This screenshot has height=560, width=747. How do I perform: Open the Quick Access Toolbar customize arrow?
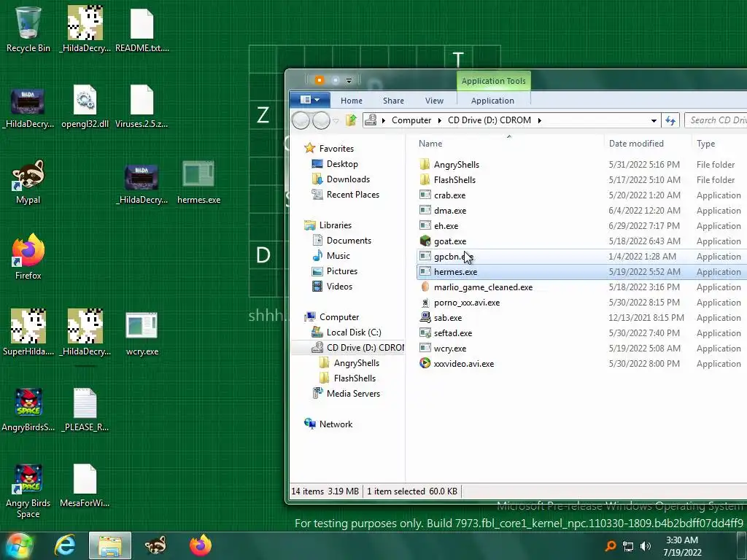(349, 80)
